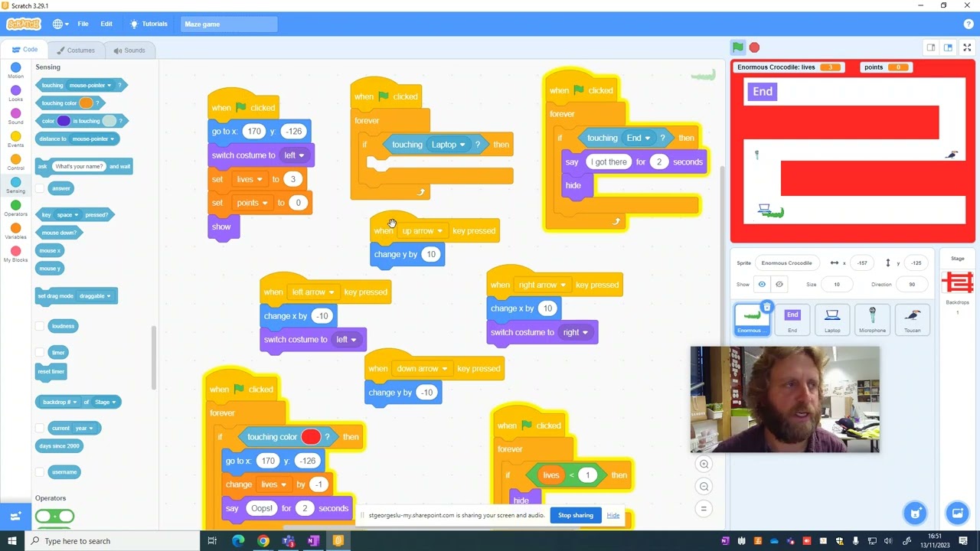Edit the sprite Size field
980x551 pixels.
coord(837,285)
